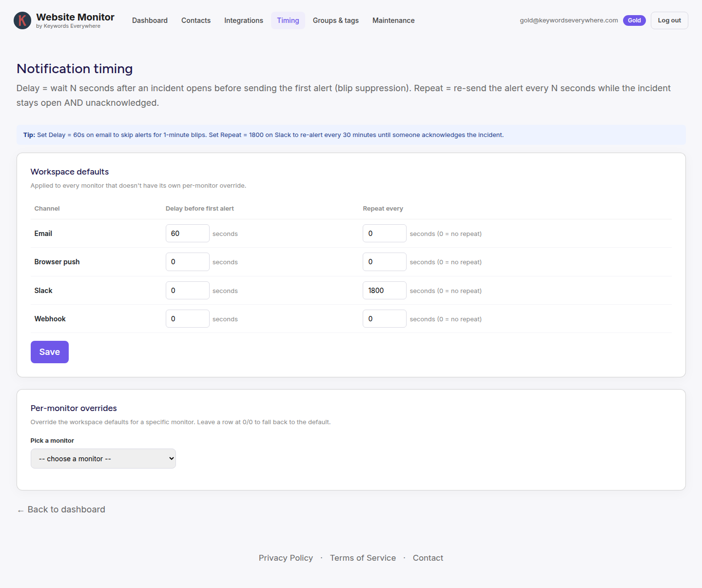Click the account email gold@keywordseverywhere.com

(x=569, y=20)
